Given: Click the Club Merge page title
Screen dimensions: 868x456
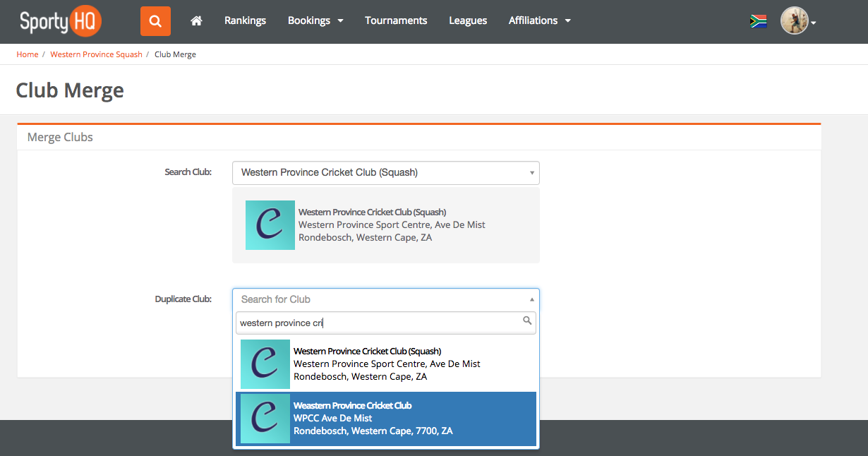Looking at the screenshot, I should 70,90.
